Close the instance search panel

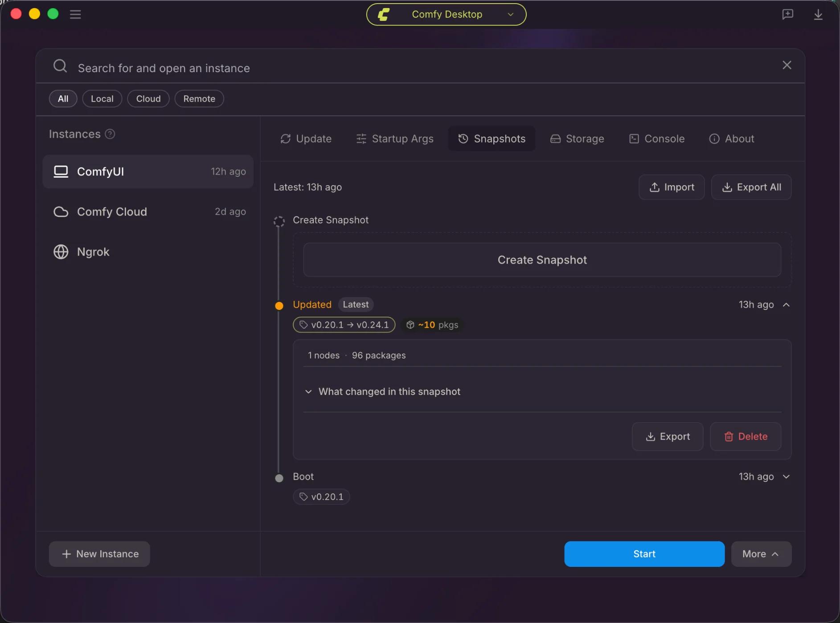pos(787,65)
